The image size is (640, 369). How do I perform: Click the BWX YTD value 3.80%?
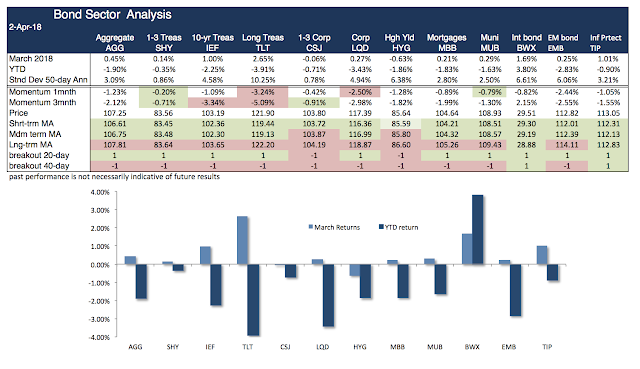click(527, 69)
